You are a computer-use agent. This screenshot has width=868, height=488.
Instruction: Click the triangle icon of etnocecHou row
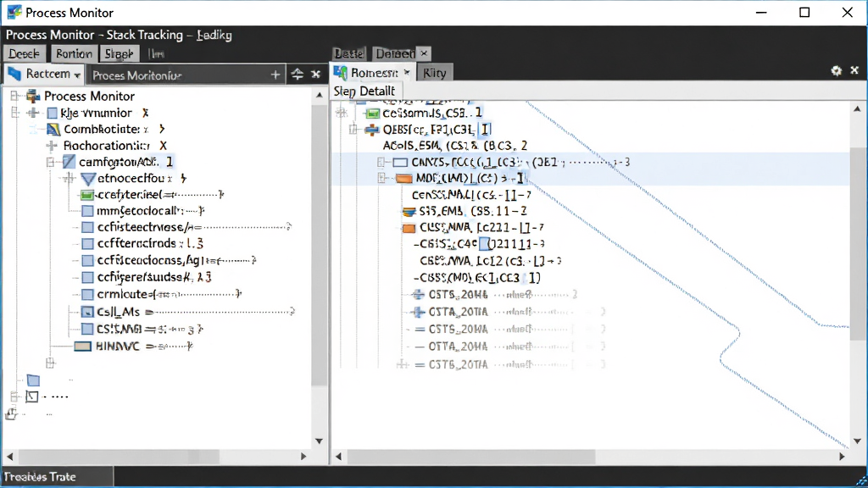click(88, 178)
